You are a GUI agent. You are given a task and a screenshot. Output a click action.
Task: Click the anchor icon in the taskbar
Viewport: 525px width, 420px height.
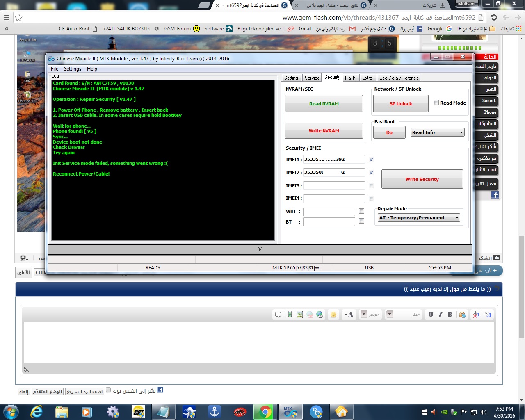pos(215,412)
